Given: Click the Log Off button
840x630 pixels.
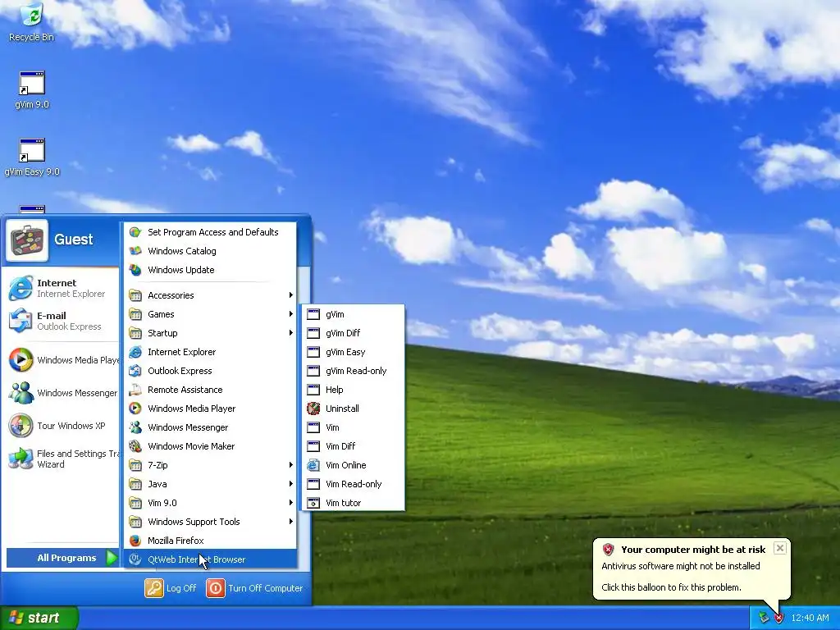Looking at the screenshot, I should click(x=171, y=588).
